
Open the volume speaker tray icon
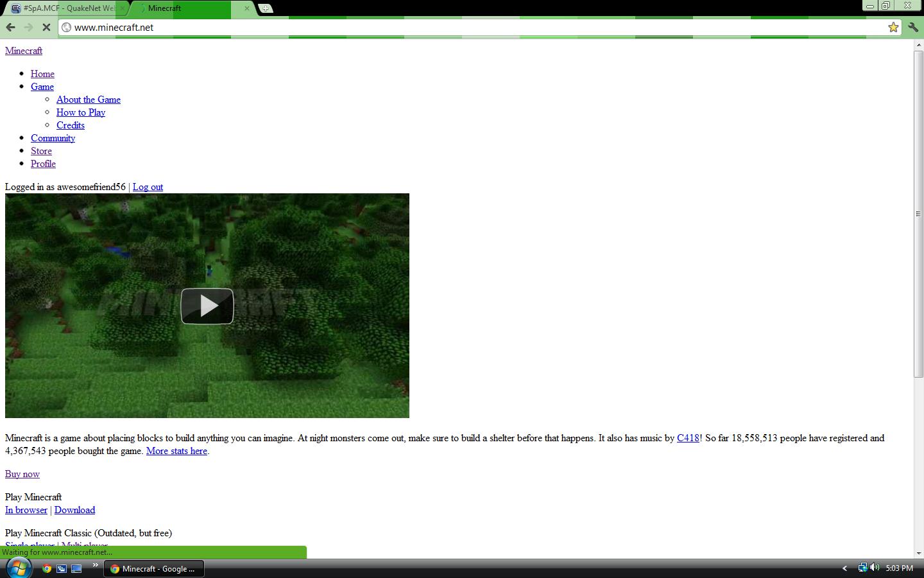pyautogui.click(x=875, y=568)
